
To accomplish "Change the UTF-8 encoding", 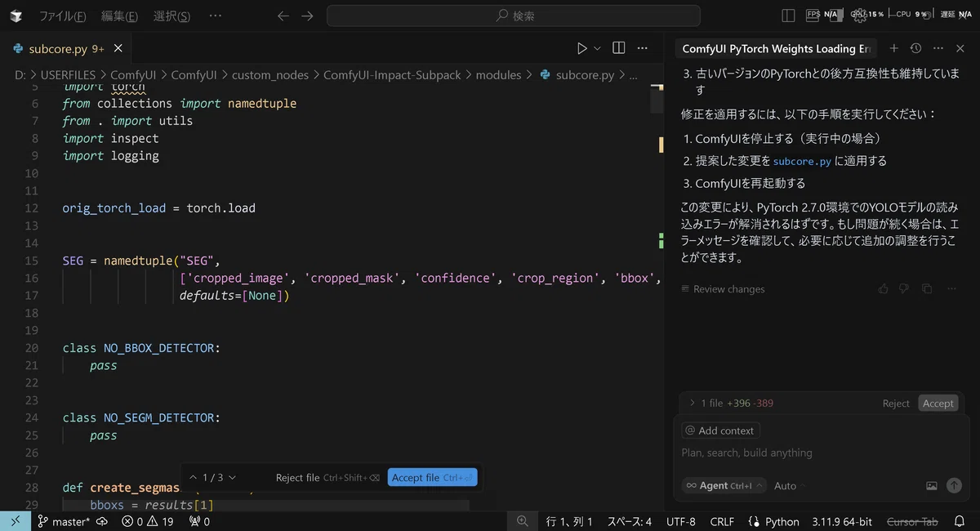I will 681,521.
